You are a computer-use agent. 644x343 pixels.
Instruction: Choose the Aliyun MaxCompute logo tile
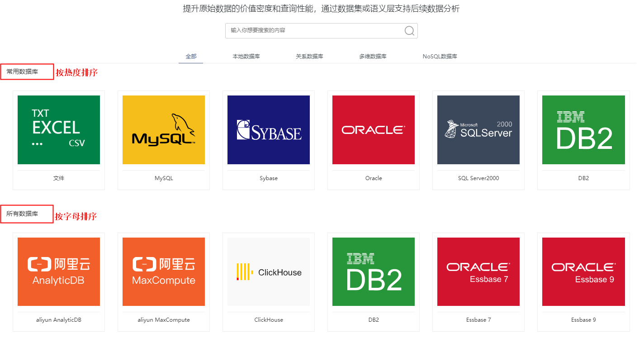pos(164,272)
